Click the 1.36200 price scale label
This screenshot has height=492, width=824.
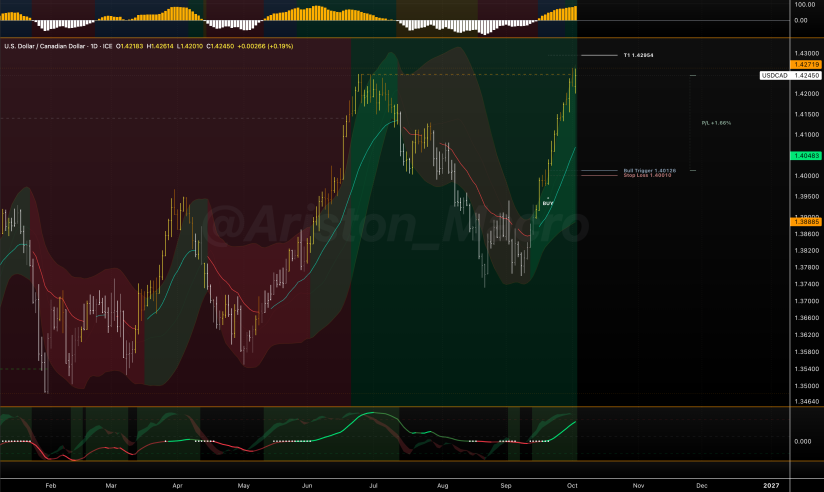pos(807,335)
